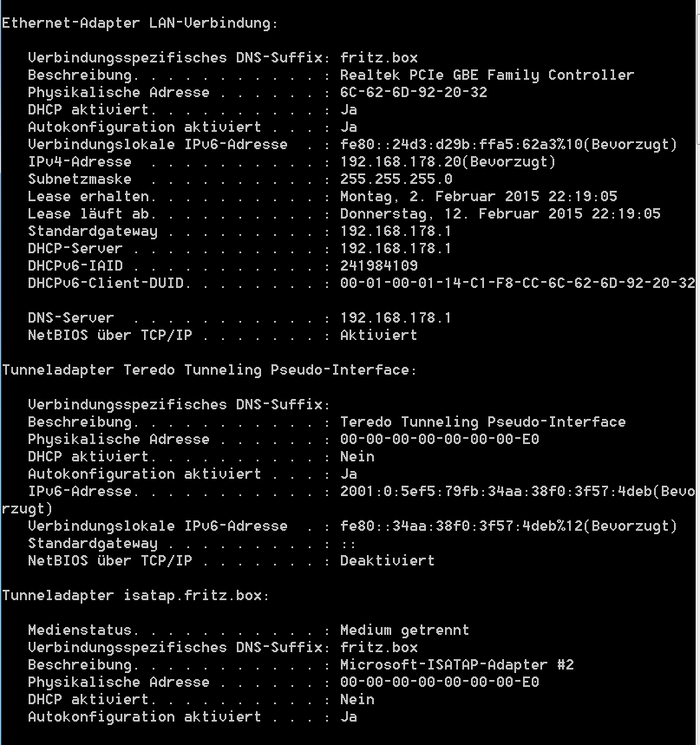Click the MAC address 6C-62-6D-92-20-32
Screen dimensions: 700x745
click(x=414, y=92)
